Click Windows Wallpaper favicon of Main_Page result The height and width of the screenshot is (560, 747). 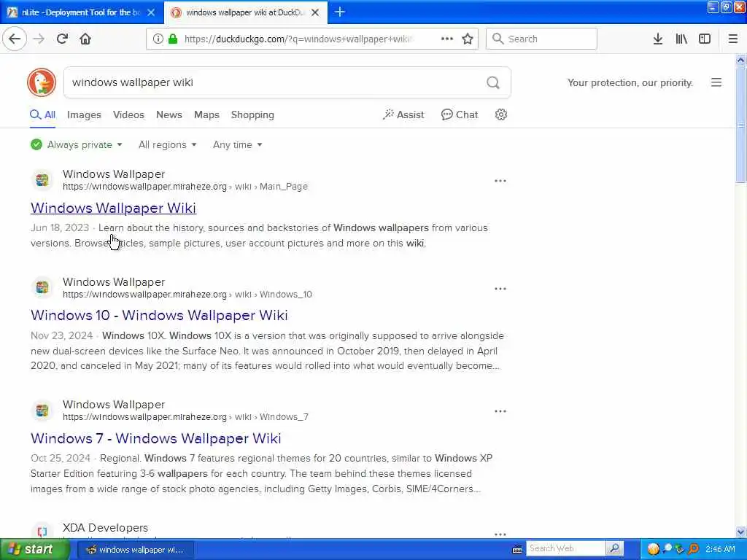(x=42, y=180)
